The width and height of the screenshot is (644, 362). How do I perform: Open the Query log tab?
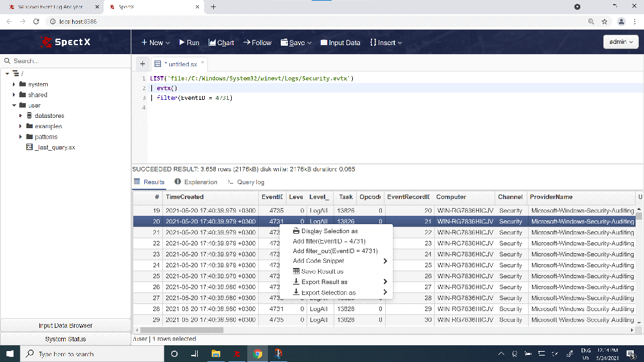tap(245, 182)
